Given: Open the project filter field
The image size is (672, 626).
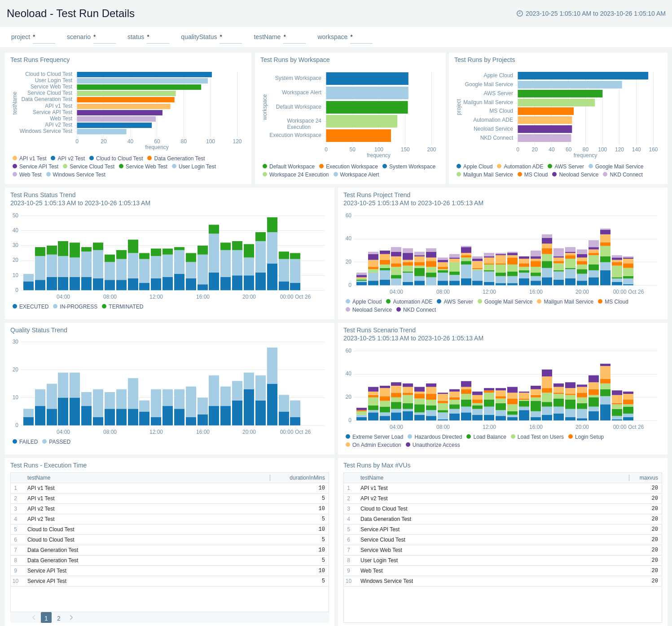Looking at the screenshot, I should pyautogui.click(x=44, y=37).
